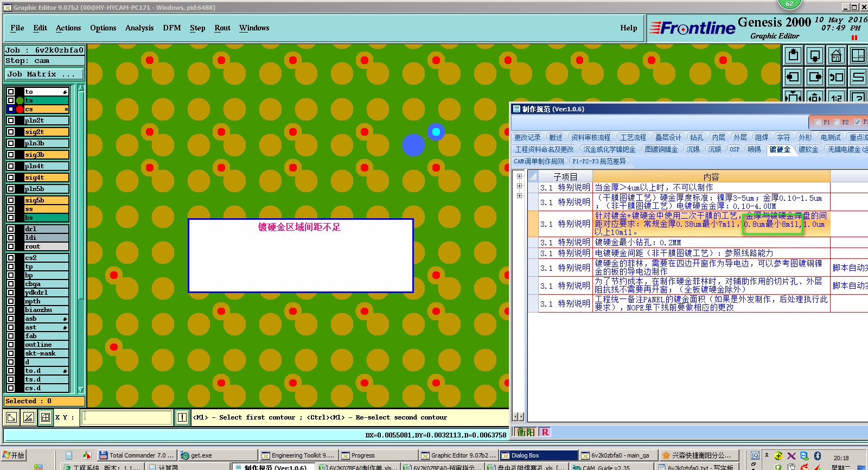
Task: Toggle the 'drl' layer display box
Action: (11, 229)
